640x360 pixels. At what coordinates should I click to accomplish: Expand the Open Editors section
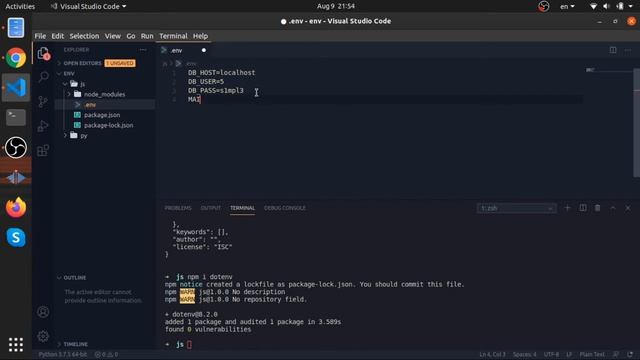[98, 63]
